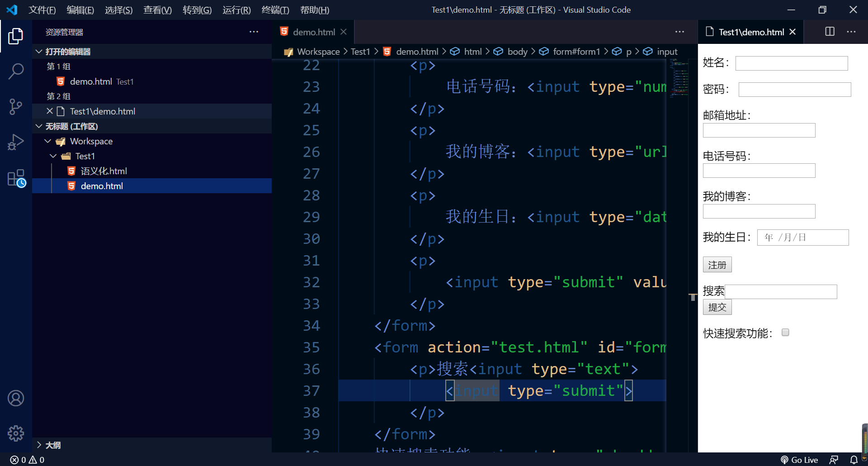868x466 pixels.
Task: Open the Extensions view
Action: pyautogui.click(x=16, y=177)
